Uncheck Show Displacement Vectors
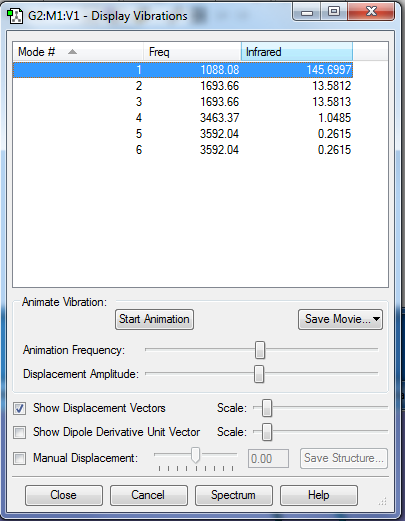The height and width of the screenshot is (521, 405). point(19,408)
